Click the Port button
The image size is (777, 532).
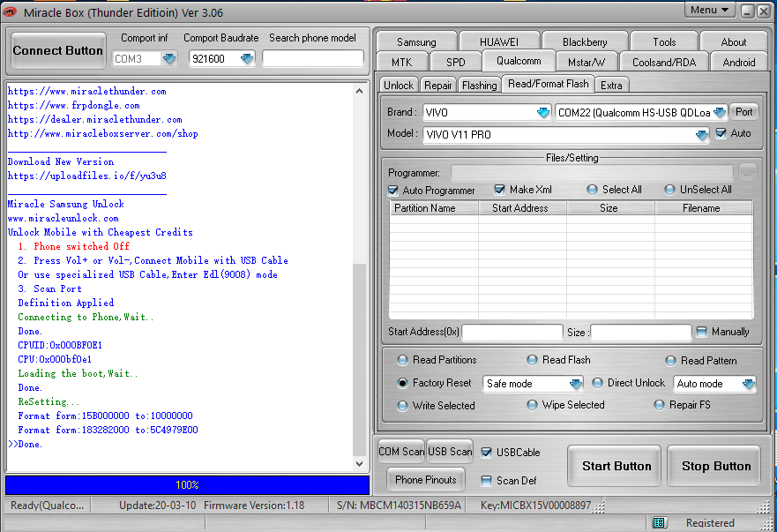[x=743, y=112]
